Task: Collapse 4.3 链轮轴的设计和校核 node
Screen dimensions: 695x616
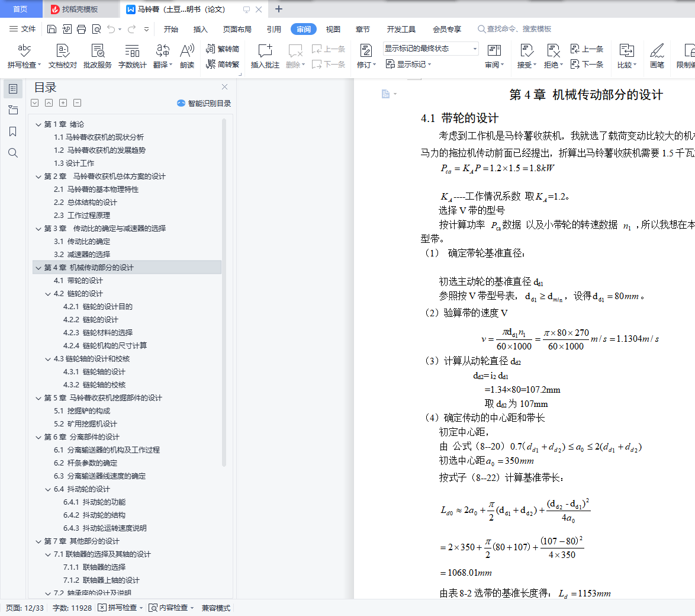Action: [x=49, y=359]
